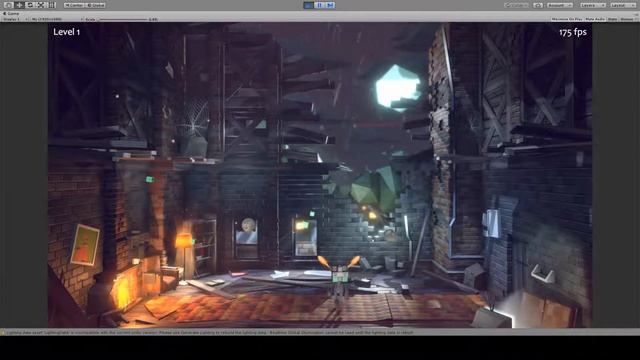Screen dimensions: 640x360
Task: Click the Level 1 label in game view
Action: [67, 32]
